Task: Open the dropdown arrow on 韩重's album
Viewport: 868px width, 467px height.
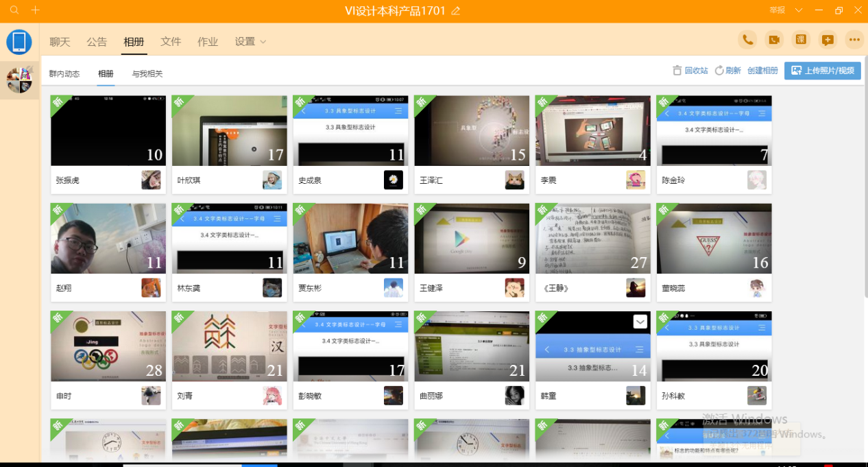Action: [640, 322]
